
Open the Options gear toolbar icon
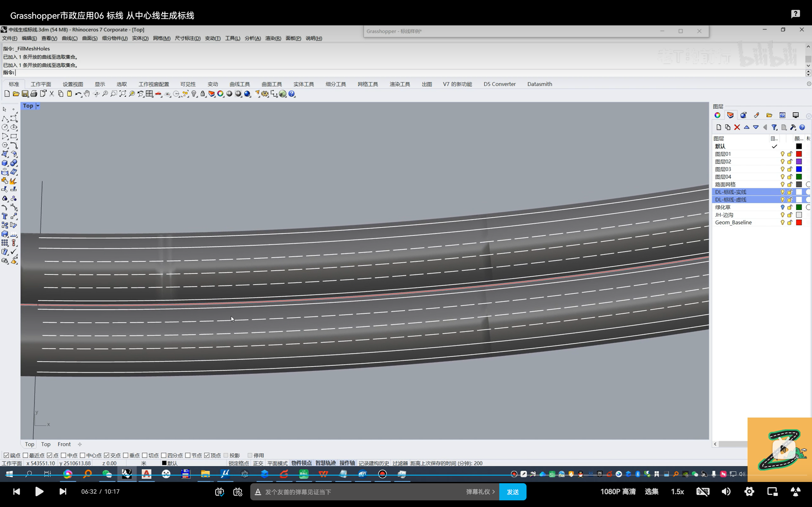265,94
